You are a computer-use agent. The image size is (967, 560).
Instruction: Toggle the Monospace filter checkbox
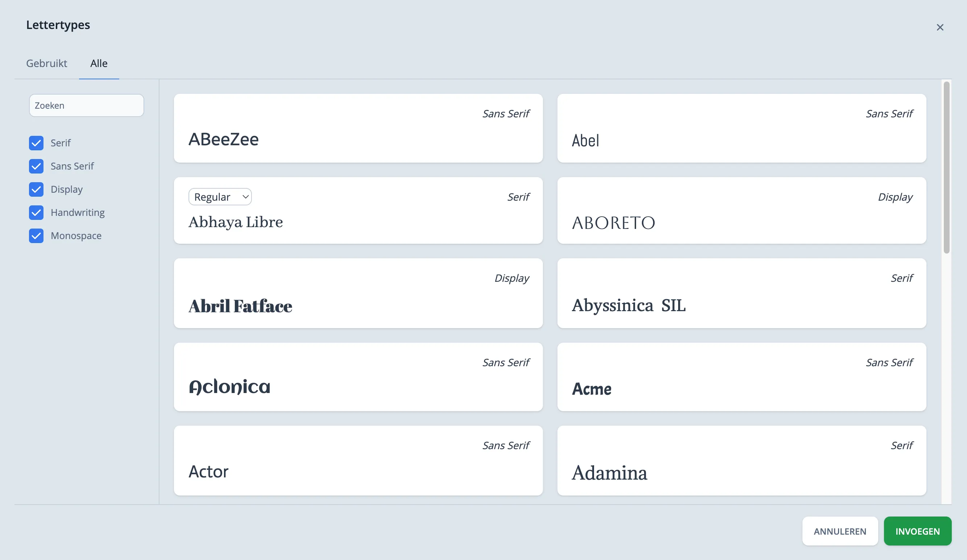tap(36, 236)
